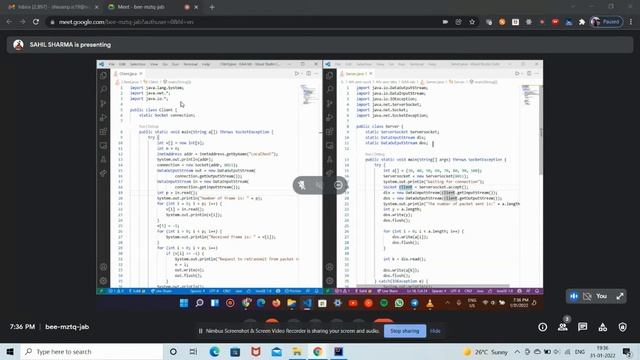Show hidden Windows tray icons chevron

[x=517, y=352]
